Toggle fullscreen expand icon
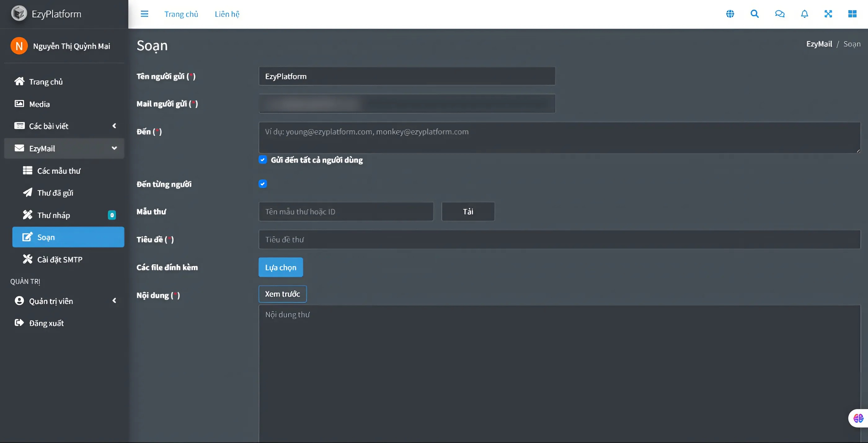868x443 pixels. 828,14
